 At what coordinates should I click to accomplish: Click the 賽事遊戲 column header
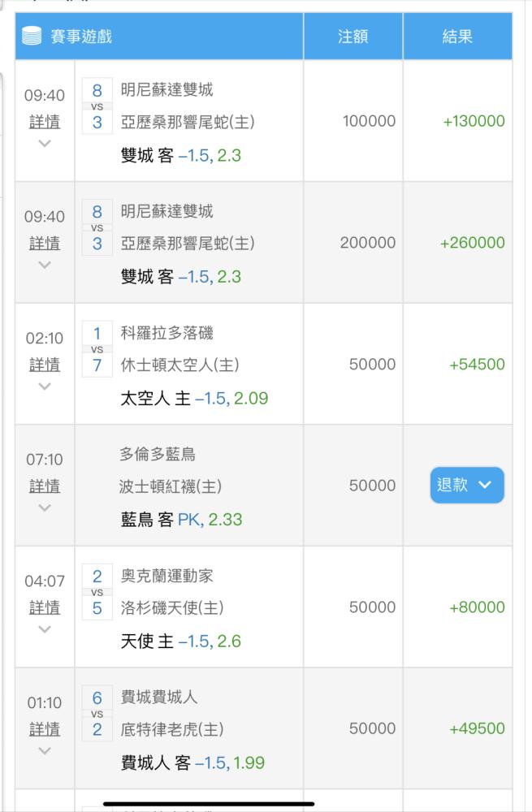click(x=81, y=37)
